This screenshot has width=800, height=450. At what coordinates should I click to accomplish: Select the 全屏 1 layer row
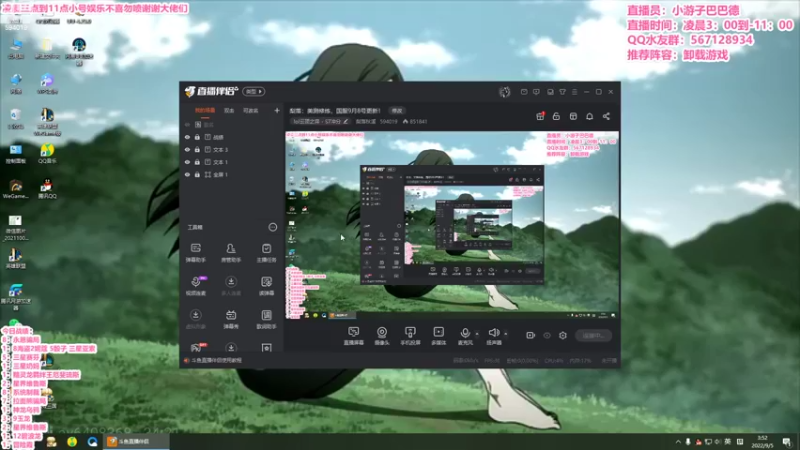[231, 174]
